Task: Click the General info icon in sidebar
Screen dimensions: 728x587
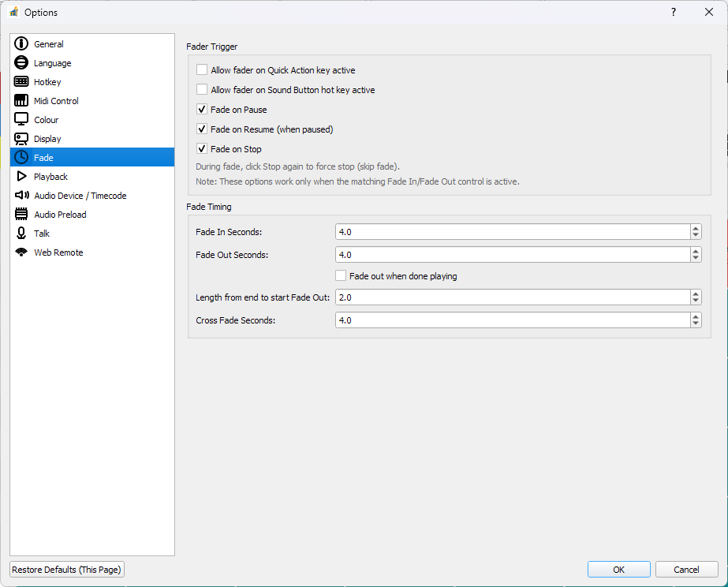Action: click(21, 44)
